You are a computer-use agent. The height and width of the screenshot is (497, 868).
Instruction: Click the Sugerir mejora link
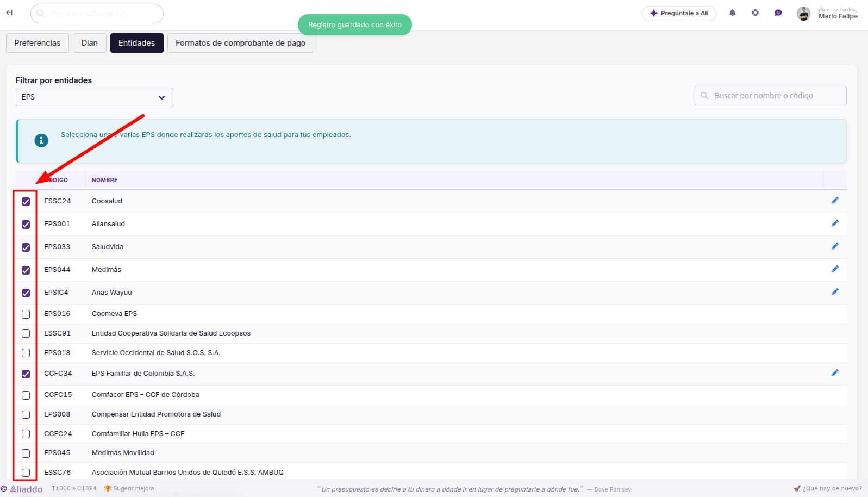[129, 488]
